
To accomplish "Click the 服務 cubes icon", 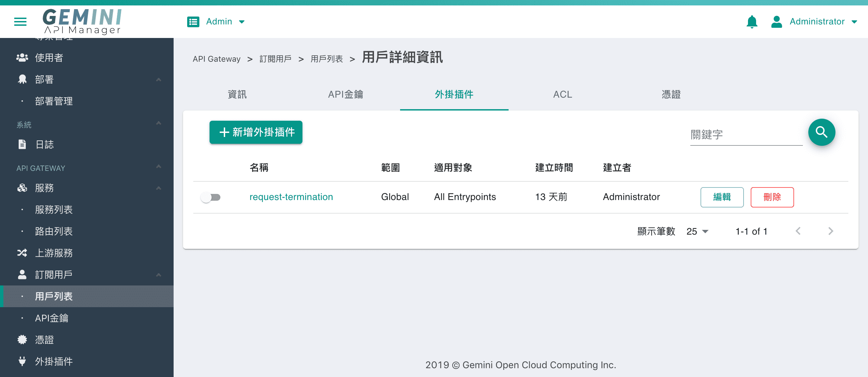I will pos(22,188).
